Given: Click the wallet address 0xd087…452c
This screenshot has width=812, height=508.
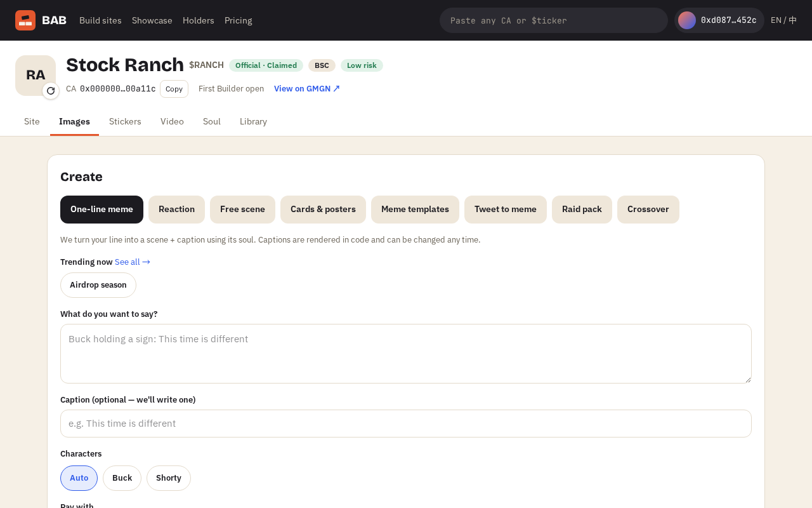Looking at the screenshot, I should (729, 20).
